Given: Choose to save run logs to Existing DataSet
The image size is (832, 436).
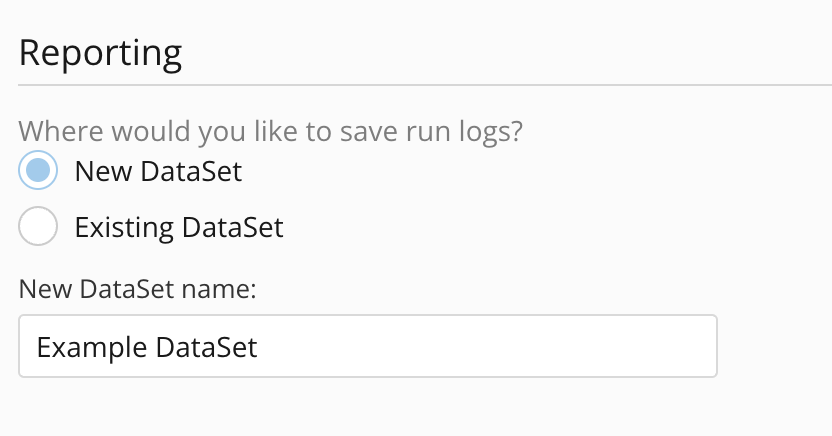Looking at the screenshot, I should tap(38, 227).
